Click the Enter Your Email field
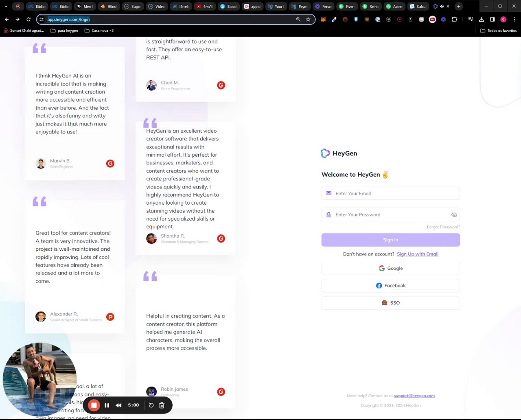The width and height of the screenshot is (521, 420). [391, 193]
